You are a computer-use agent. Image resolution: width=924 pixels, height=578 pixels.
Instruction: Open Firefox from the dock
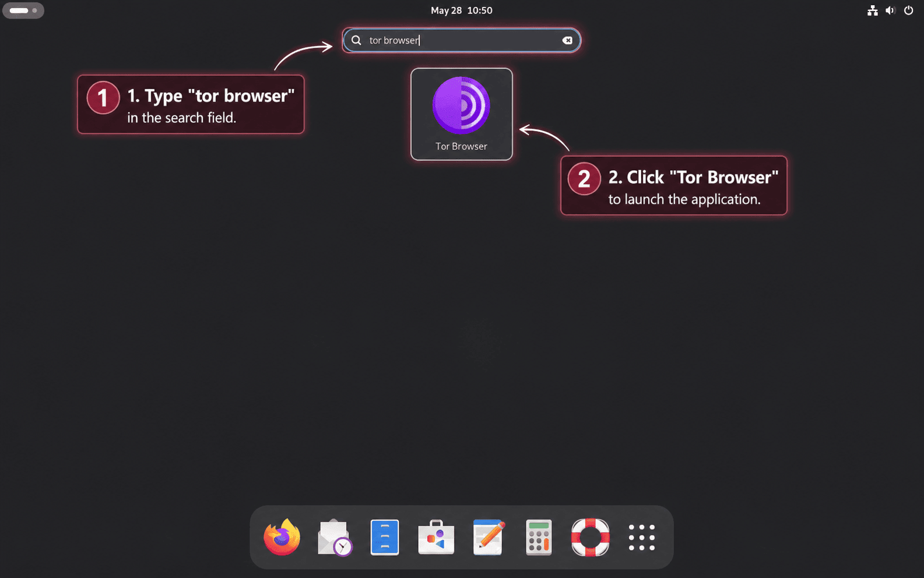coord(282,537)
